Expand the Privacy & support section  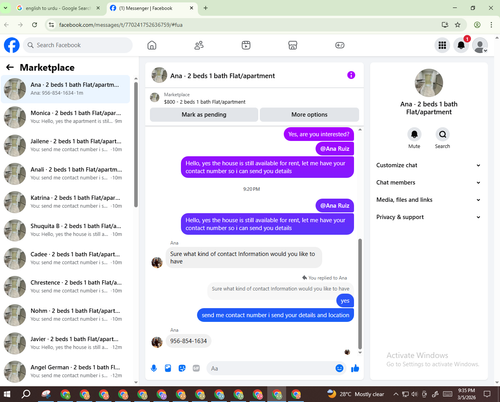429,217
